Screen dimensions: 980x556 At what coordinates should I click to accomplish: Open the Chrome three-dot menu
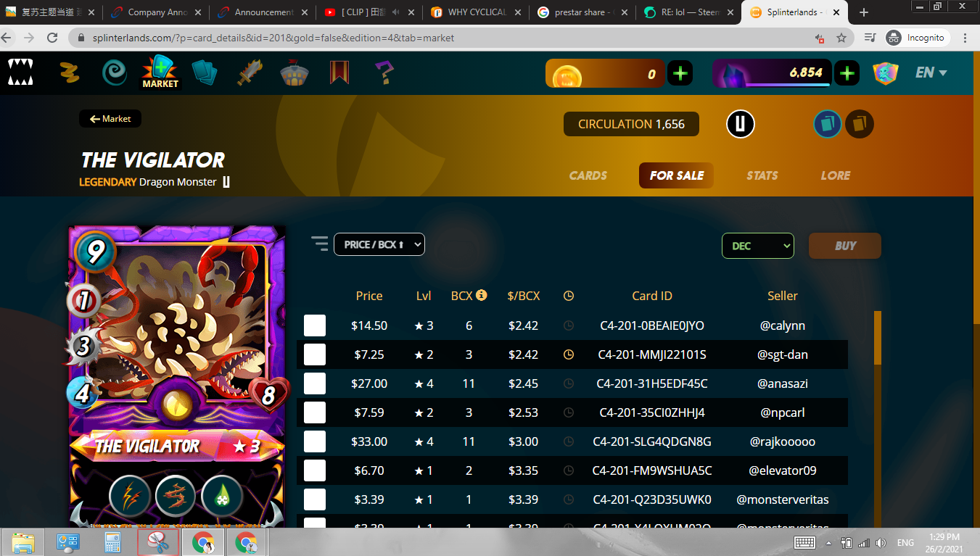pos(965,38)
